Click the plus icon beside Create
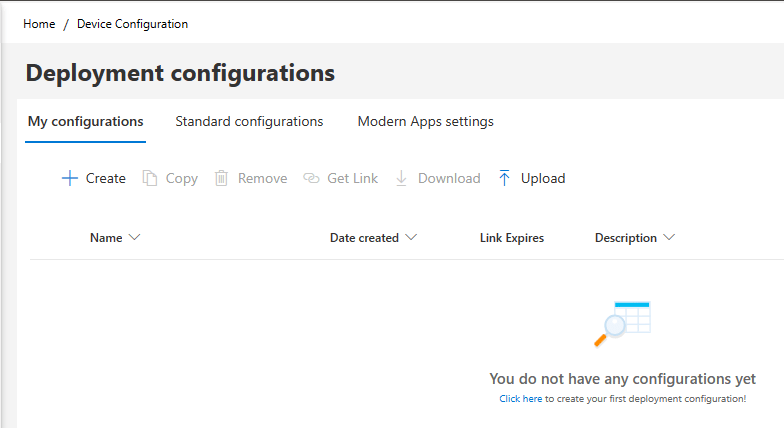Image resolution: width=784 pixels, height=428 pixels. [x=69, y=178]
